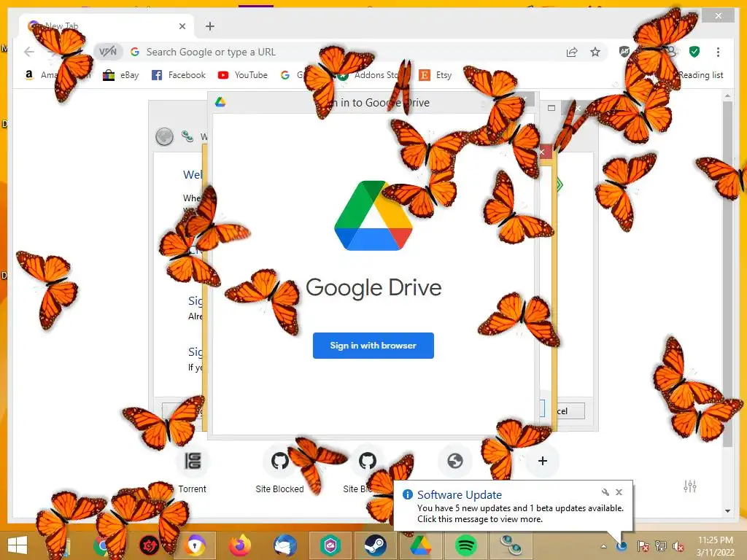Screen dimensions: 747x560
Task: Open the second Site Blocked GitHub shortcut
Action: (x=368, y=469)
